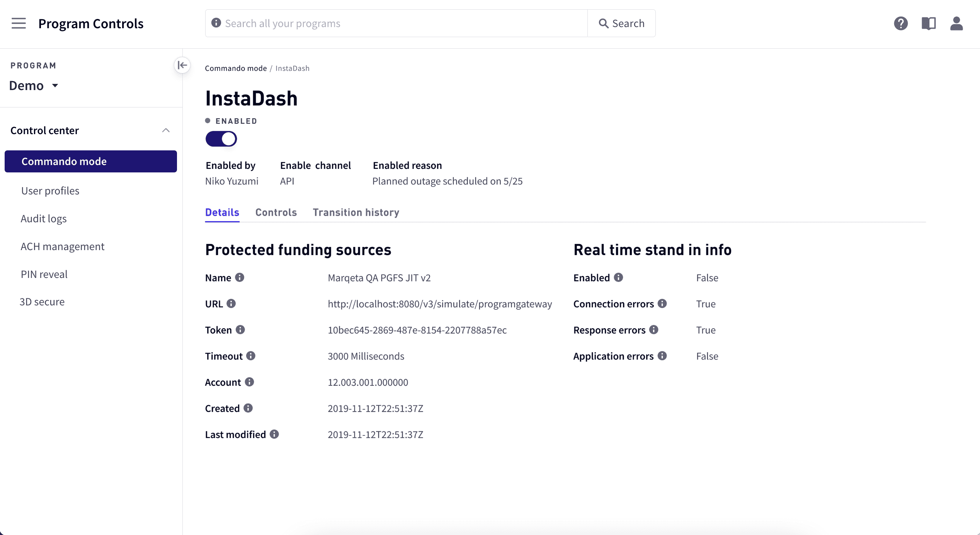This screenshot has width=980, height=535.
Task: Click info icon beside Connection errors
Action: point(662,303)
